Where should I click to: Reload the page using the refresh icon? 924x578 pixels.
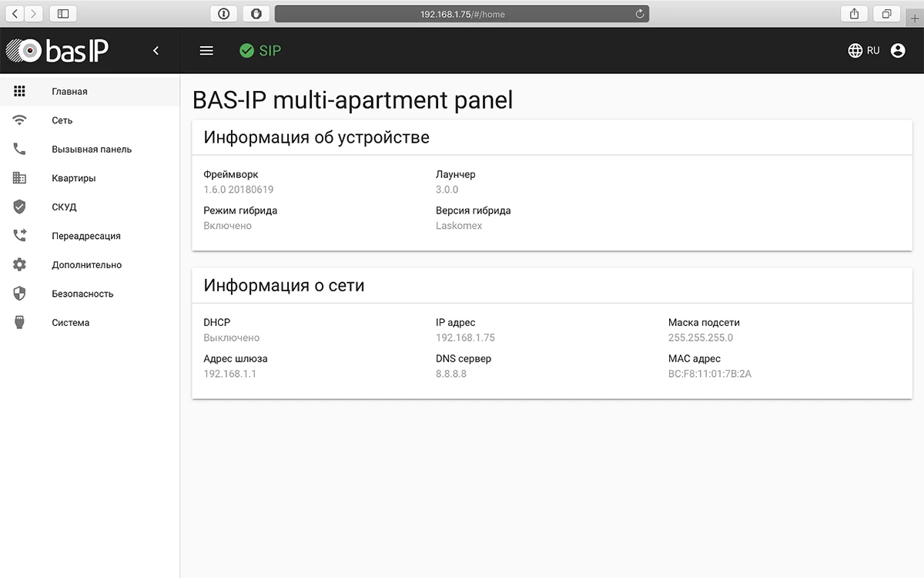tap(639, 14)
